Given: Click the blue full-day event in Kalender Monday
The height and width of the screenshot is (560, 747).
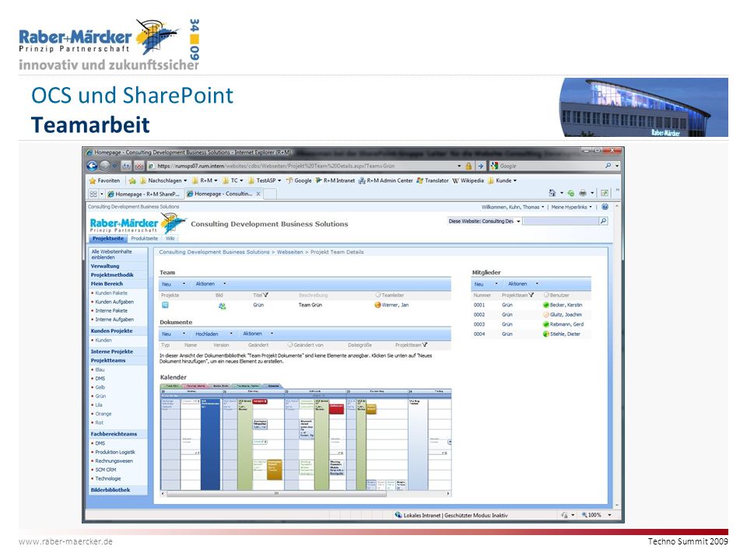Looking at the screenshot, I should point(210,444).
